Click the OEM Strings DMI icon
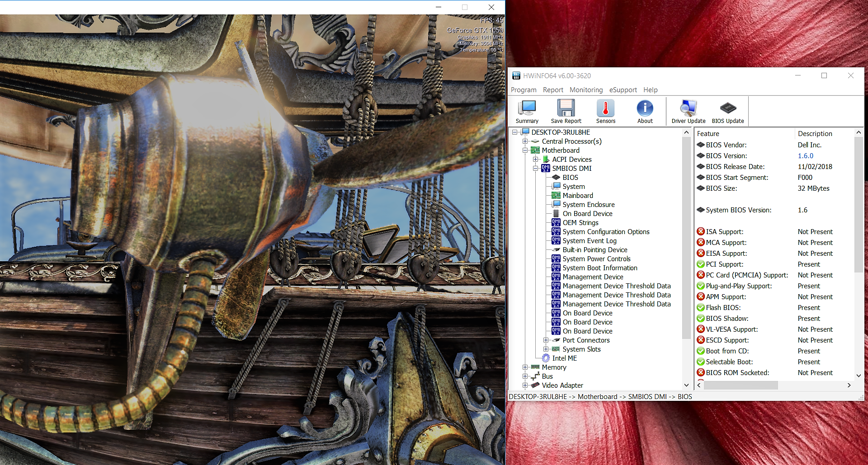This screenshot has width=868, height=465. 556,222
